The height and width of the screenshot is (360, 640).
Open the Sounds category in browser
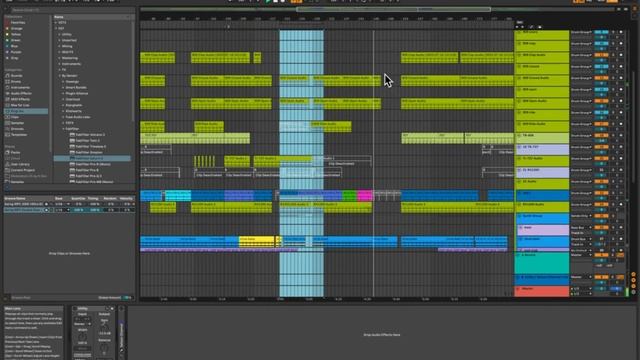coord(16,76)
